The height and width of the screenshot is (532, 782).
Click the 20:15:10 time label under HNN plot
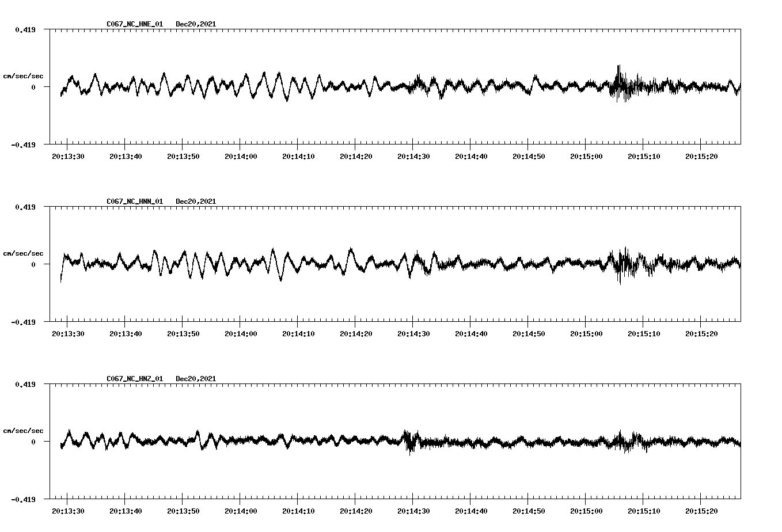pos(644,333)
